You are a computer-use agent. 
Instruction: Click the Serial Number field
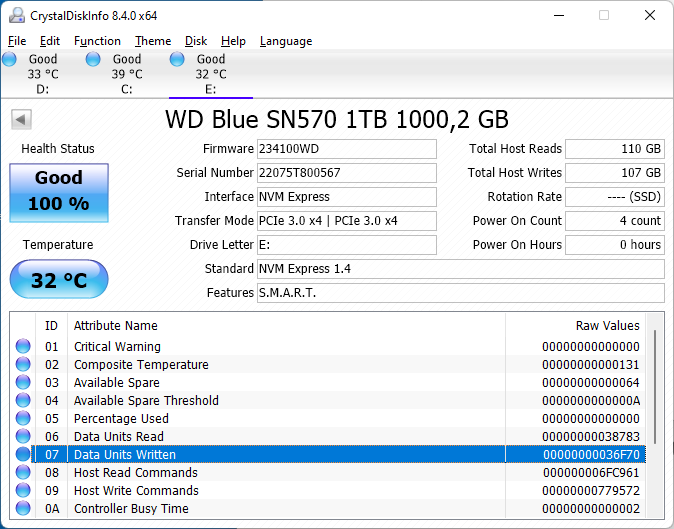coord(346,173)
